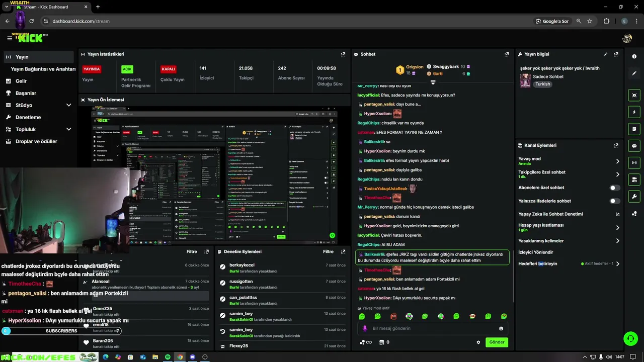Image resolution: width=644 pixels, height=362 pixels.
Task: Pop out the Yayın bilgisi panel
Action: pos(616,54)
